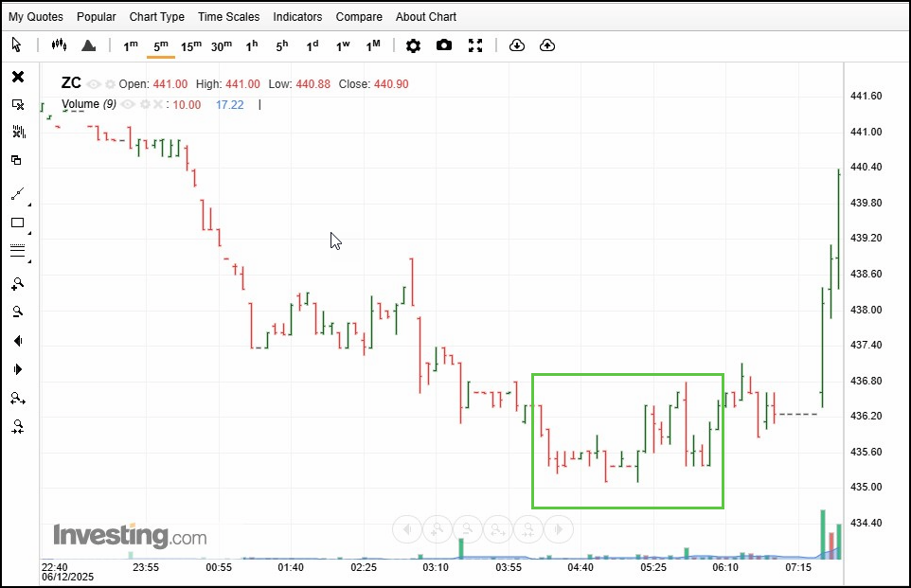Select the 30m timeframe

tap(222, 45)
